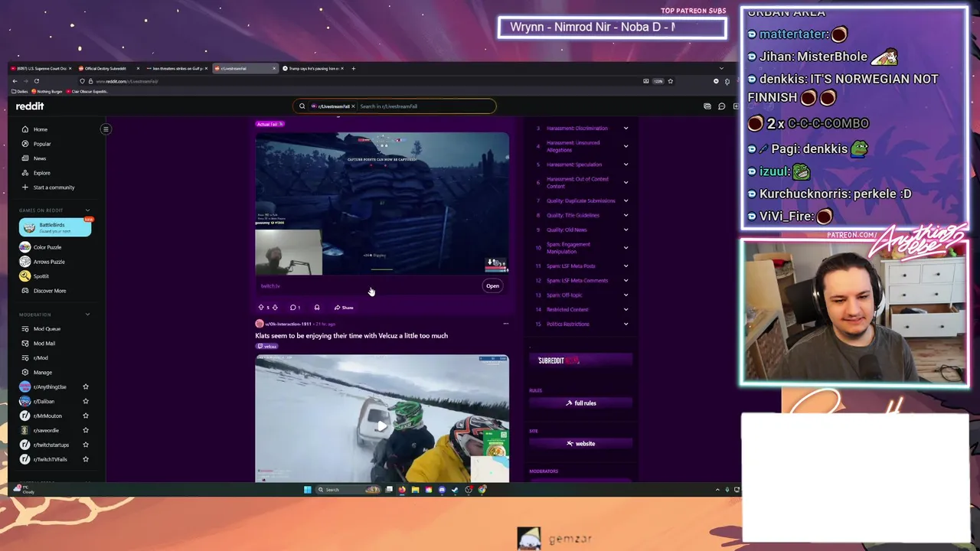
Task: Open Arrows Puzzle game
Action: point(48,262)
